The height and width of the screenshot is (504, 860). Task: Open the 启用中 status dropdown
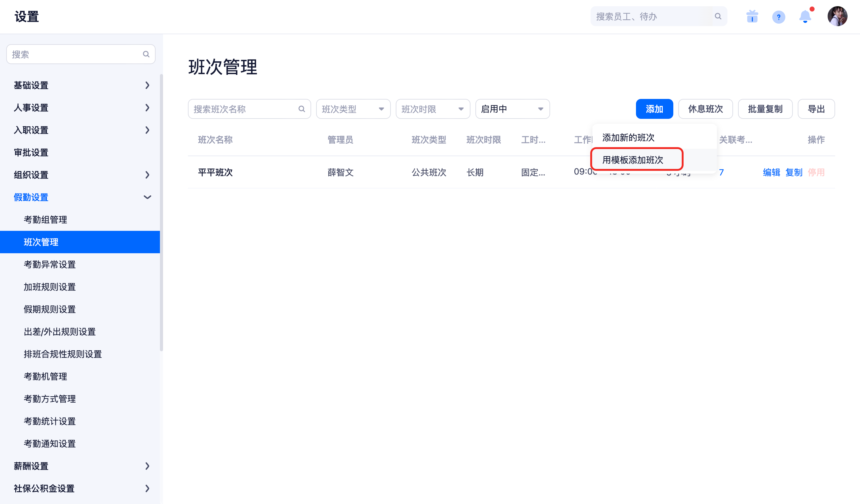tap(512, 109)
